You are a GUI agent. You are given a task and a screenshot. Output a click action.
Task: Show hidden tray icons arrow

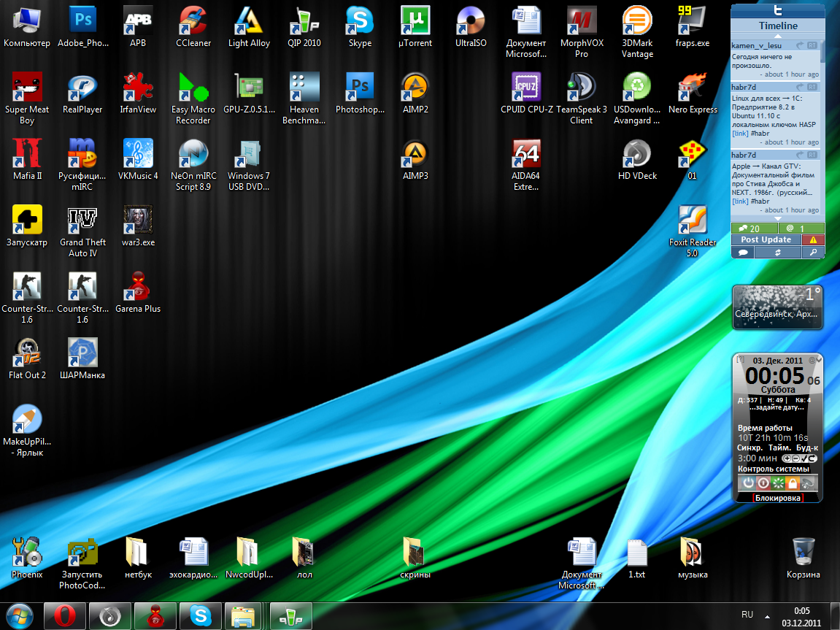pyautogui.click(x=767, y=616)
